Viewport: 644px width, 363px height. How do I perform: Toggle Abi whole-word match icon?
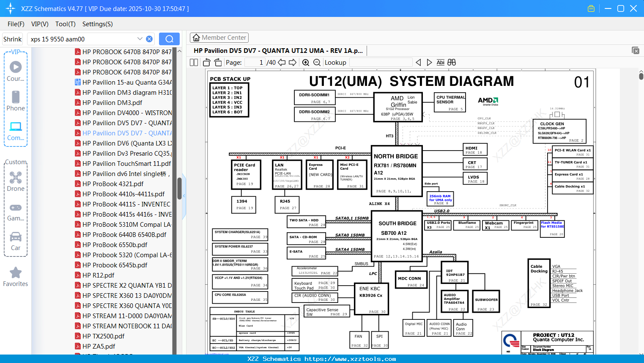coord(440,62)
